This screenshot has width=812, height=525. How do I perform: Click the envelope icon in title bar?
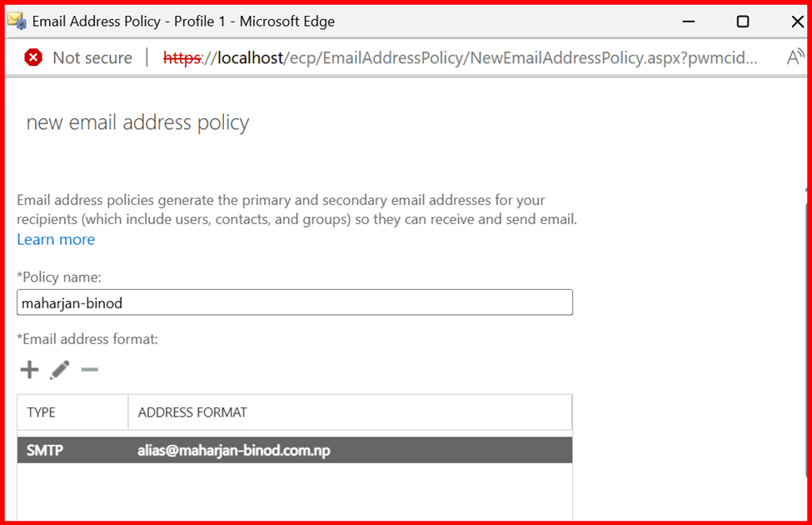pyautogui.click(x=17, y=22)
